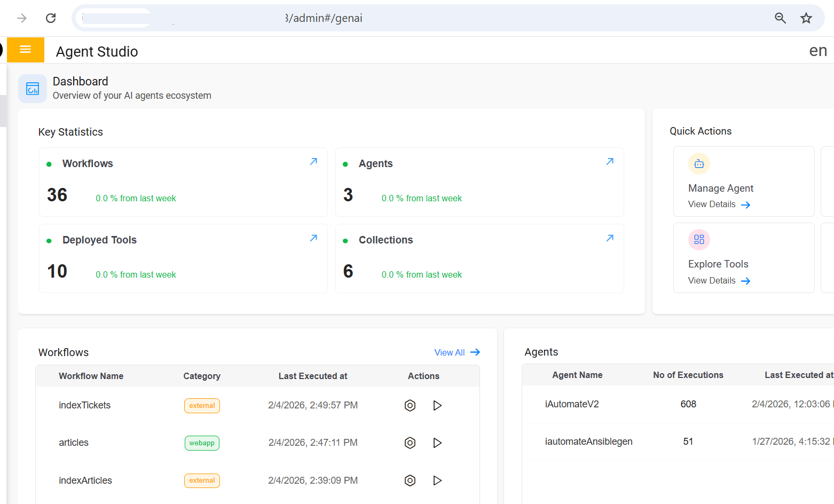
Task: Open Workflows statistic arrow icon
Action: pyautogui.click(x=313, y=162)
